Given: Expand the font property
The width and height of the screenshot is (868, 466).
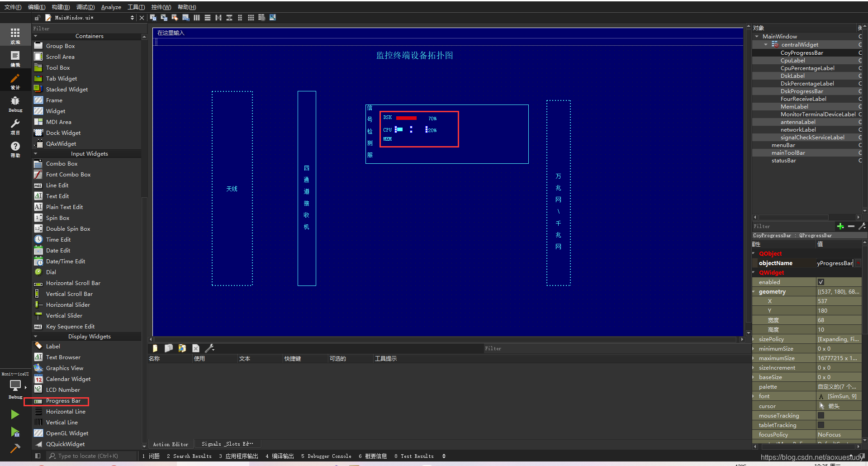Looking at the screenshot, I should (754, 396).
